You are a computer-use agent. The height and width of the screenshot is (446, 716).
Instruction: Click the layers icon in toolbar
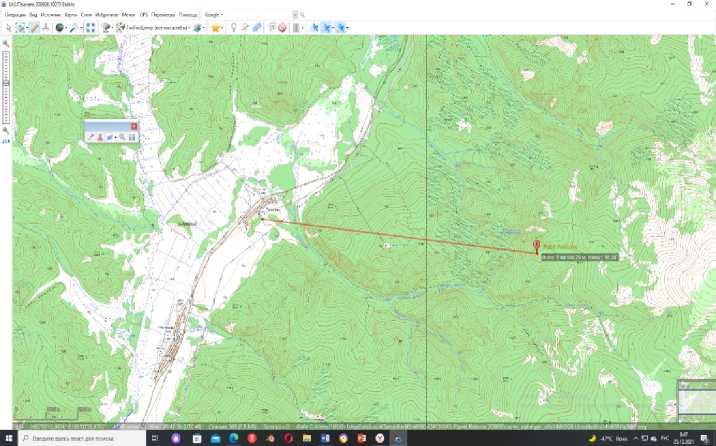click(x=197, y=28)
